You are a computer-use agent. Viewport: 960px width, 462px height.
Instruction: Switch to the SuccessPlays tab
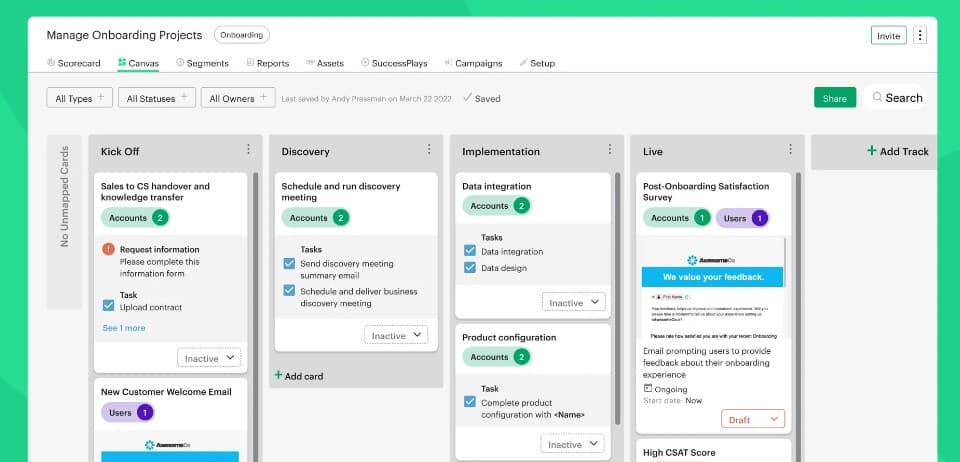pos(394,63)
